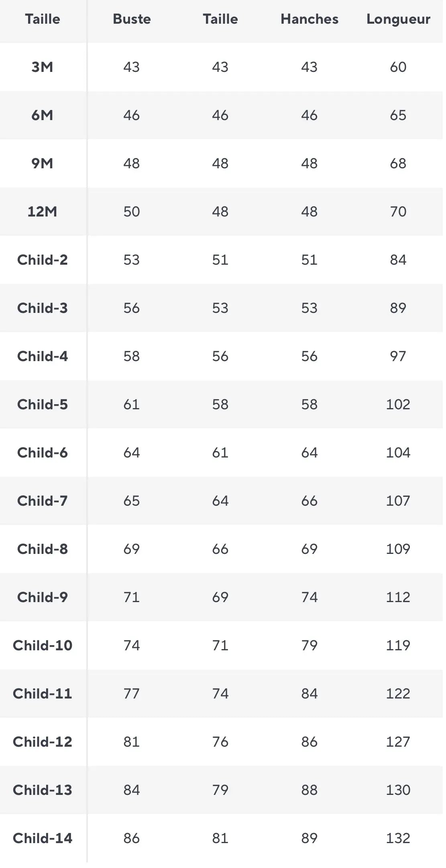446x868 pixels.
Task: Select the 3M size row label
Action: click(x=42, y=67)
